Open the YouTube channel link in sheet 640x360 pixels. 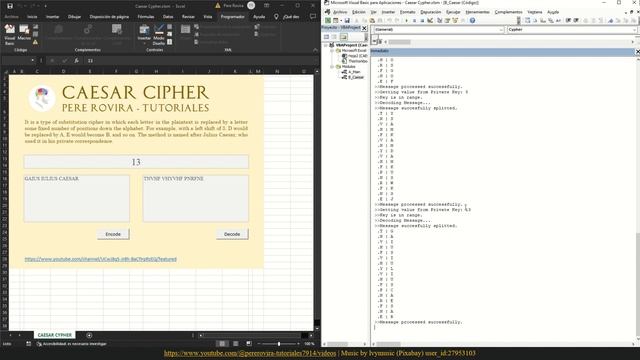coord(100,259)
